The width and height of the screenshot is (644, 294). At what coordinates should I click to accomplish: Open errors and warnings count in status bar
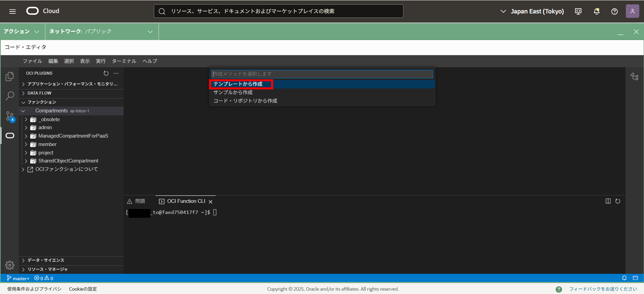[44, 278]
